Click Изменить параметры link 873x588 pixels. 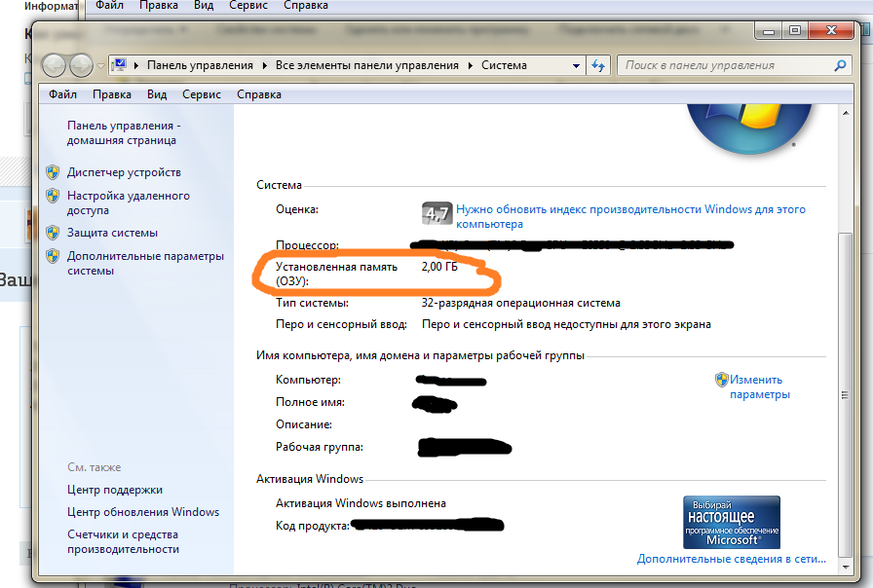click(x=759, y=386)
